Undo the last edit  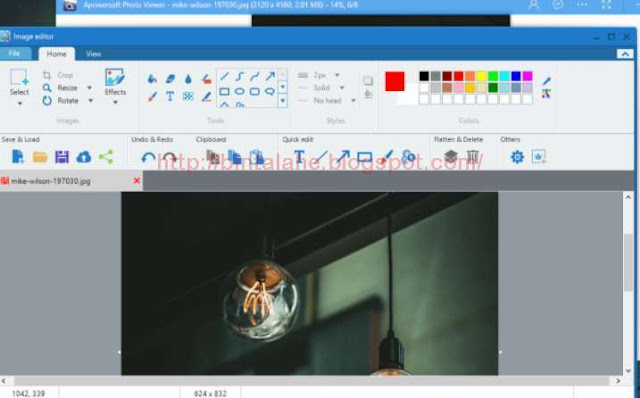148,157
